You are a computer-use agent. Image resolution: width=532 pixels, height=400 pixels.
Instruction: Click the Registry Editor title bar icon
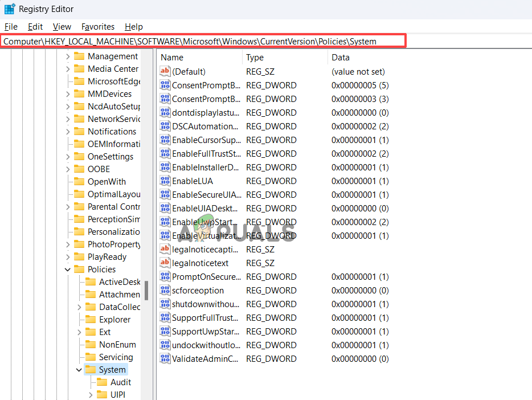coord(9,9)
